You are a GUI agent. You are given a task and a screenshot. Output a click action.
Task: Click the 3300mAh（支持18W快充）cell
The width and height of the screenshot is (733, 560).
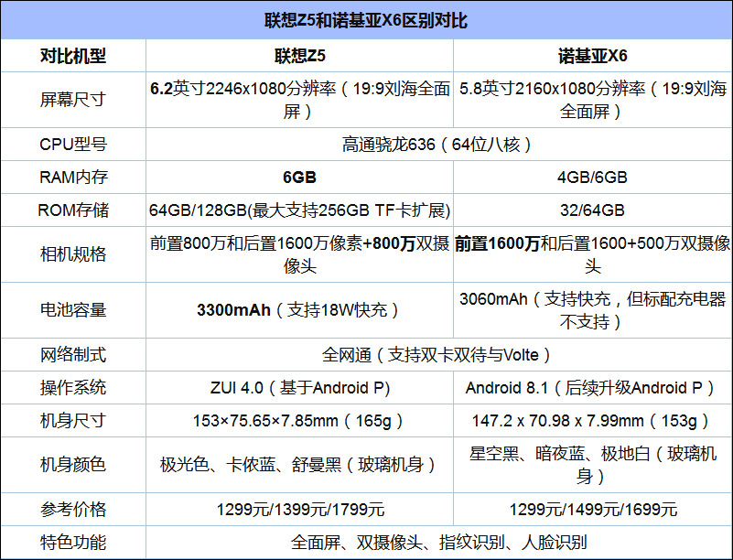point(299,310)
